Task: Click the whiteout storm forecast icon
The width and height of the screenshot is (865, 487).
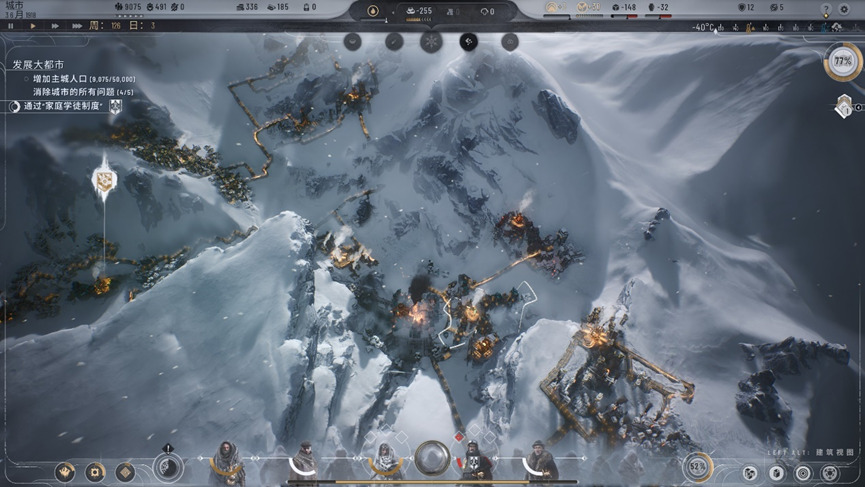Action: point(837,27)
